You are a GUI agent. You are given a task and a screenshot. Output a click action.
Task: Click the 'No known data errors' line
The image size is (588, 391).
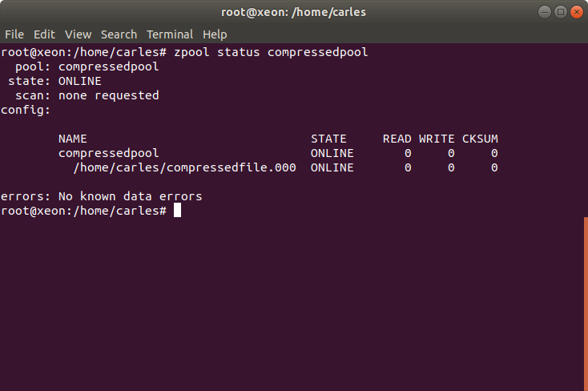130,196
